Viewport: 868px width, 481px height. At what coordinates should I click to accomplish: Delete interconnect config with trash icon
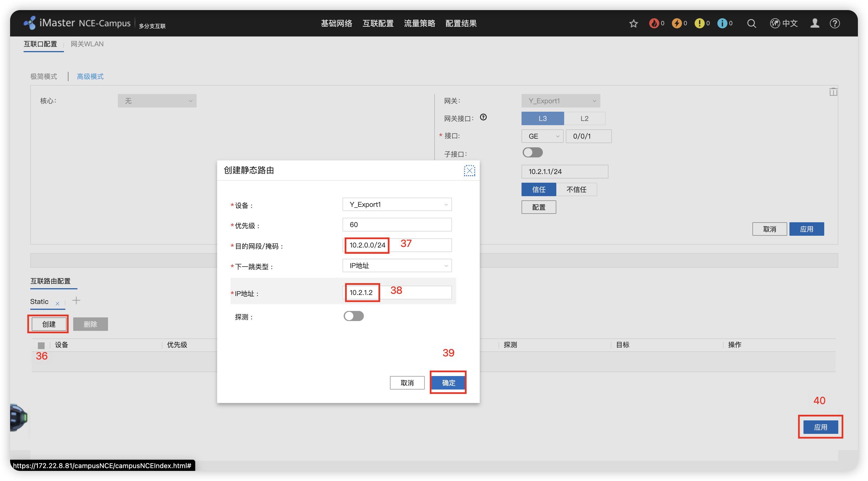pos(833,92)
